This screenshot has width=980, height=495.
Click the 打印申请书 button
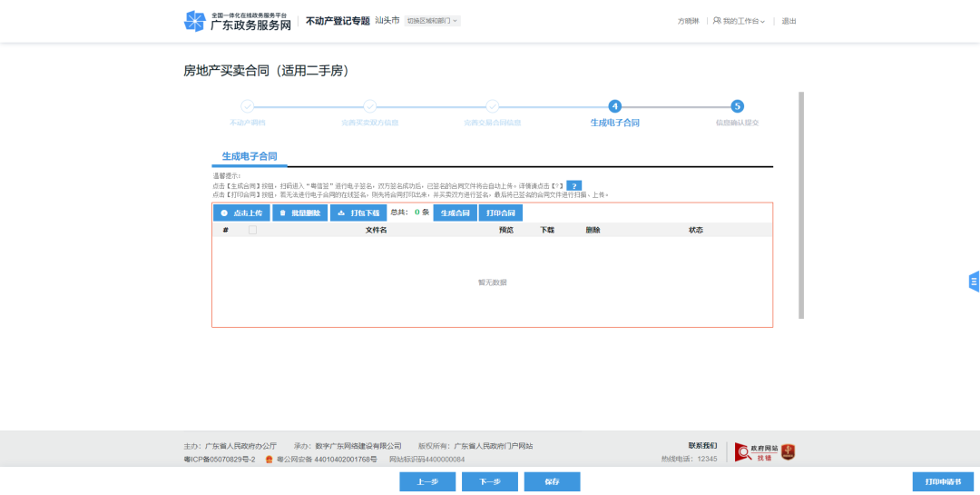[x=943, y=482]
